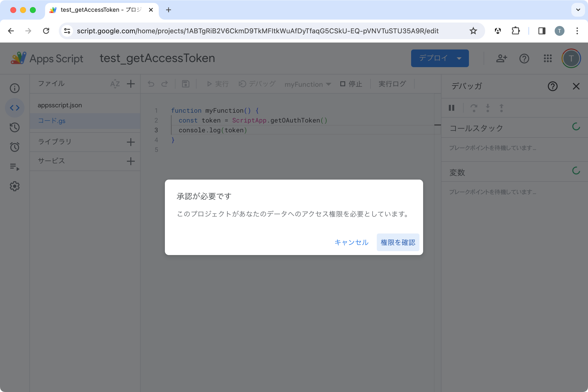Click debugger step over icon
The height and width of the screenshot is (392, 588).
coord(474,108)
